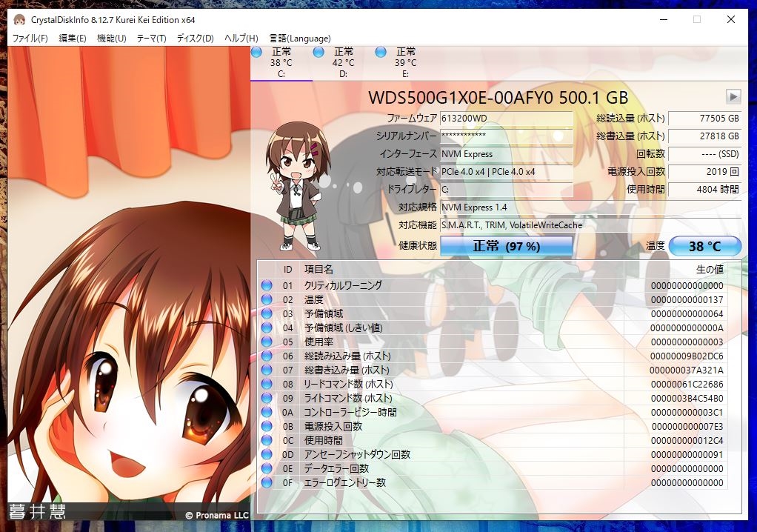
Task: Click status icon of row 04 予備領域 (しきい値)
Action: pyautogui.click(x=267, y=327)
